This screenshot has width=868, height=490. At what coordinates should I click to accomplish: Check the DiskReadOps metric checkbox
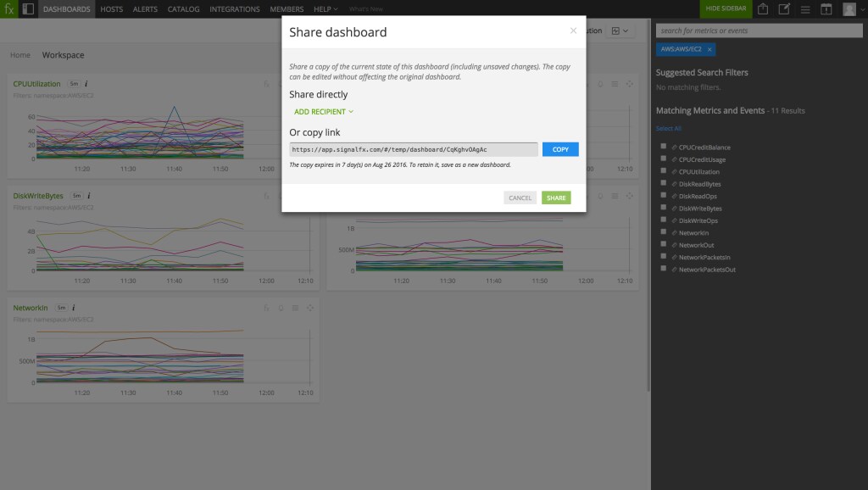tap(663, 195)
